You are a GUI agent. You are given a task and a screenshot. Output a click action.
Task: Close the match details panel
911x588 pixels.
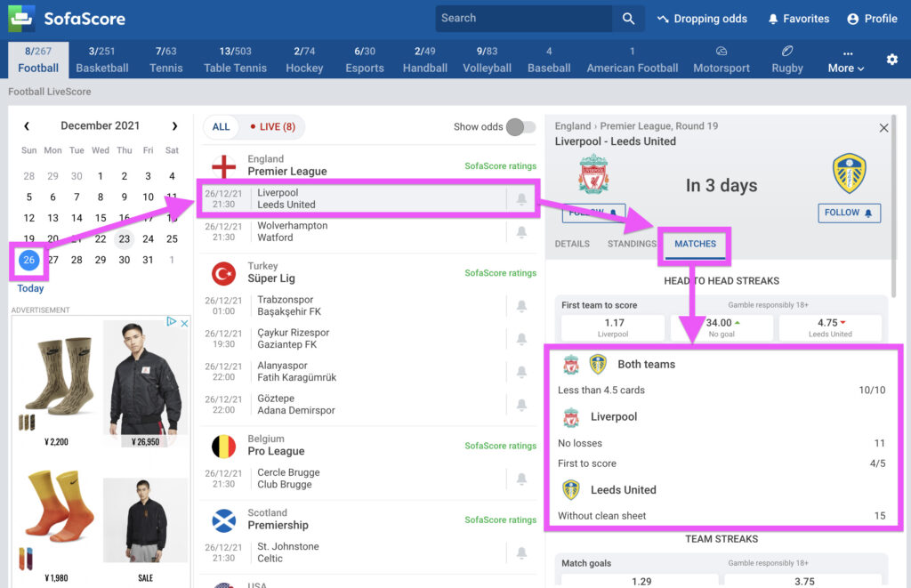883,128
